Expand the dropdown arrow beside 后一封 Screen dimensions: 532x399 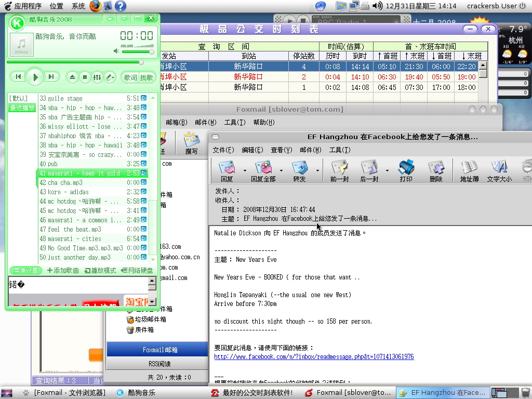pyautogui.click(x=387, y=170)
